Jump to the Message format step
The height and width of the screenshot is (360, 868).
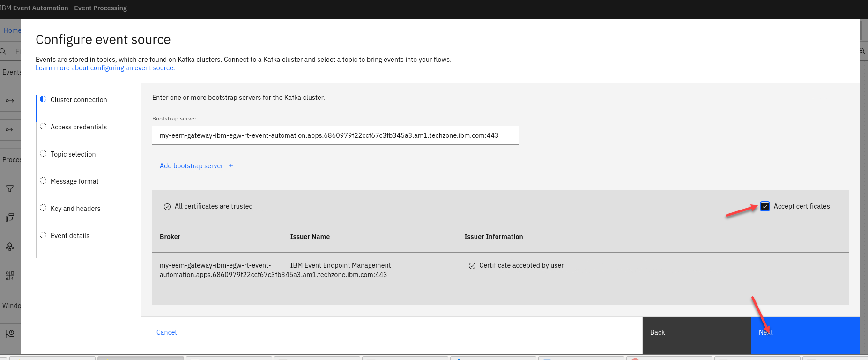[74, 181]
